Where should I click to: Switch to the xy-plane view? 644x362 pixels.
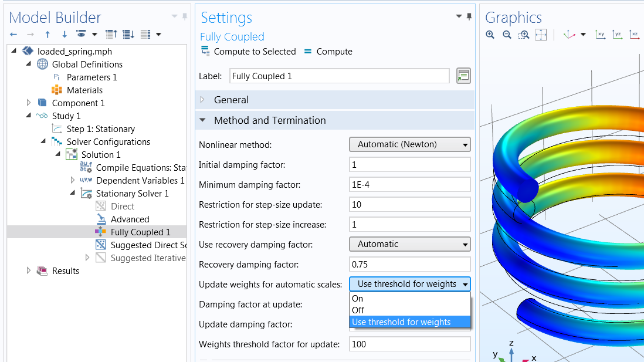600,35
